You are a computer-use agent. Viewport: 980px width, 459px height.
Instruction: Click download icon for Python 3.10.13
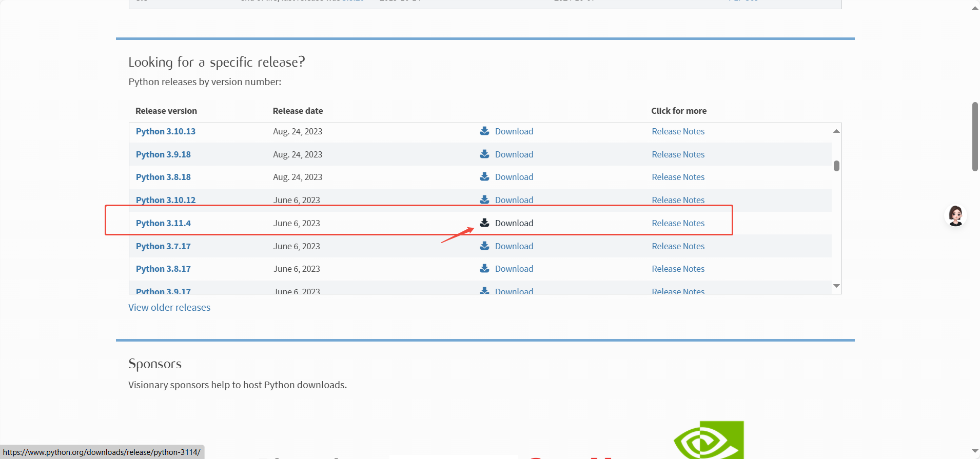(484, 131)
